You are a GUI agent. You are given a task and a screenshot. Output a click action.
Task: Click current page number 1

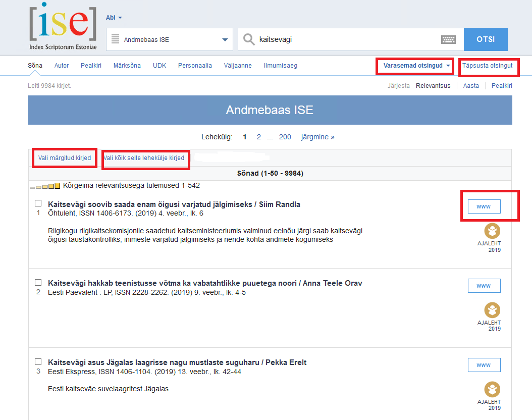(245, 137)
